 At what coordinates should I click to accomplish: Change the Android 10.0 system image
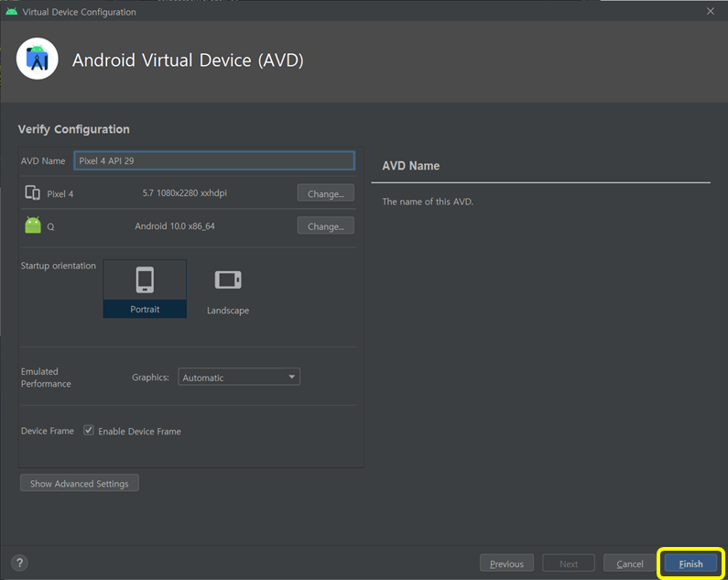pos(325,226)
